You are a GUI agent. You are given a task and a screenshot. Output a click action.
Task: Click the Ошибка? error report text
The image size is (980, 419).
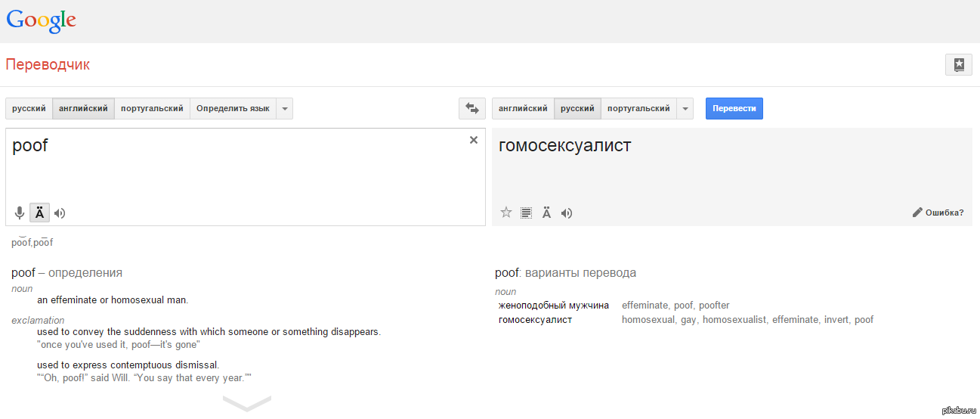coord(944,213)
